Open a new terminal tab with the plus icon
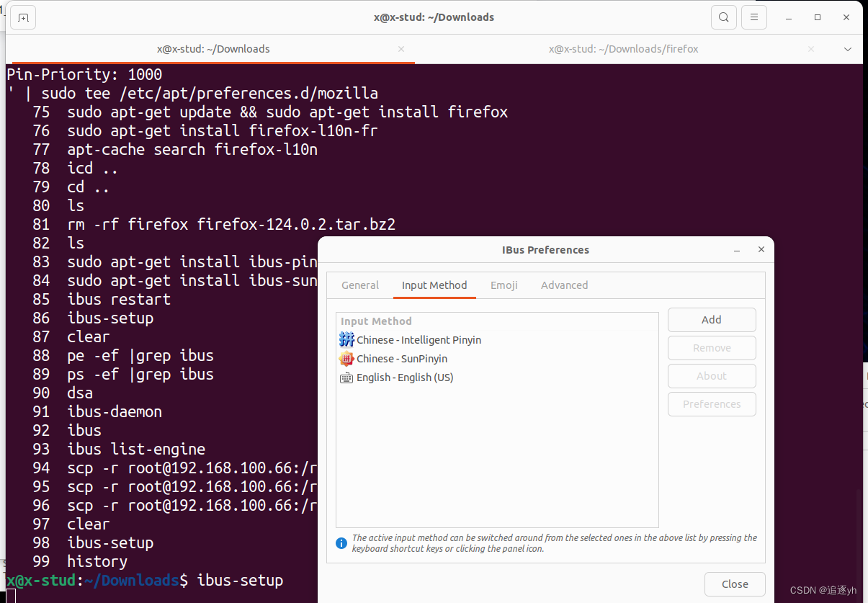 pyautogui.click(x=22, y=17)
